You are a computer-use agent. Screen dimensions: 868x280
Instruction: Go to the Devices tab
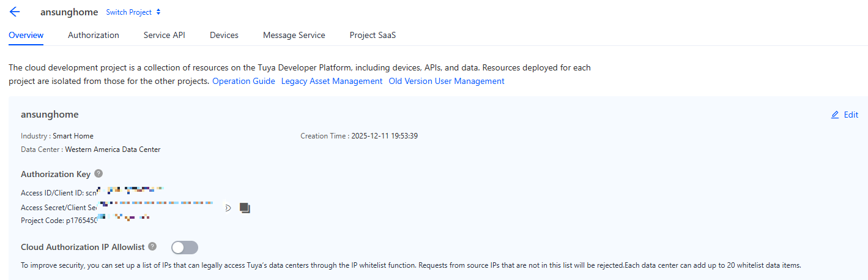224,35
